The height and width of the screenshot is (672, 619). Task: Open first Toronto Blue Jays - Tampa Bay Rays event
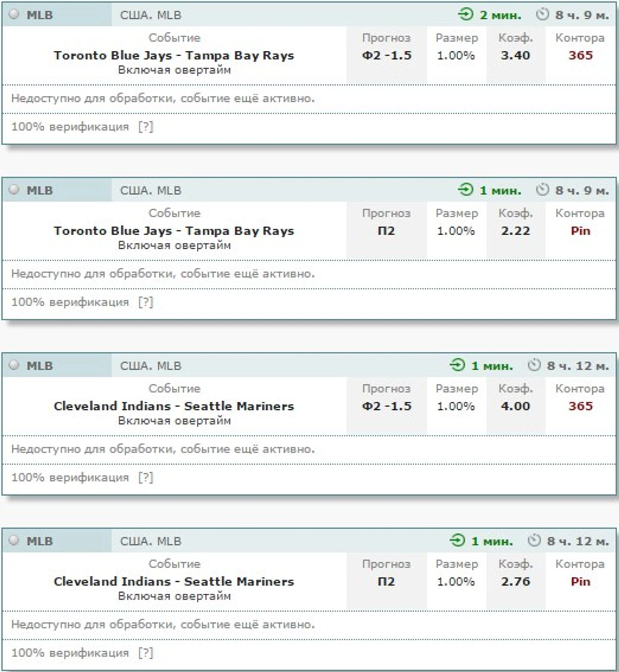pyautogui.click(x=174, y=56)
